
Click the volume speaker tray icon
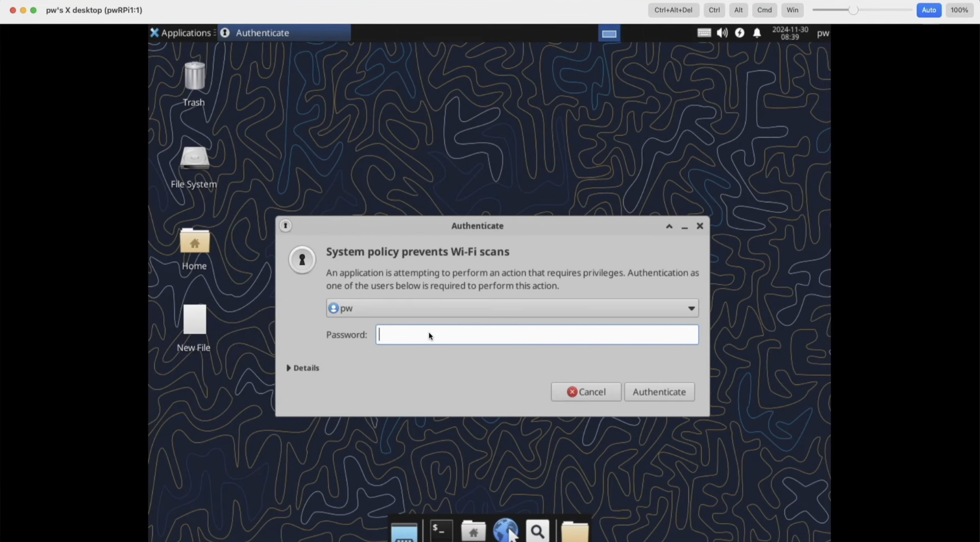[x=722, y=33]
